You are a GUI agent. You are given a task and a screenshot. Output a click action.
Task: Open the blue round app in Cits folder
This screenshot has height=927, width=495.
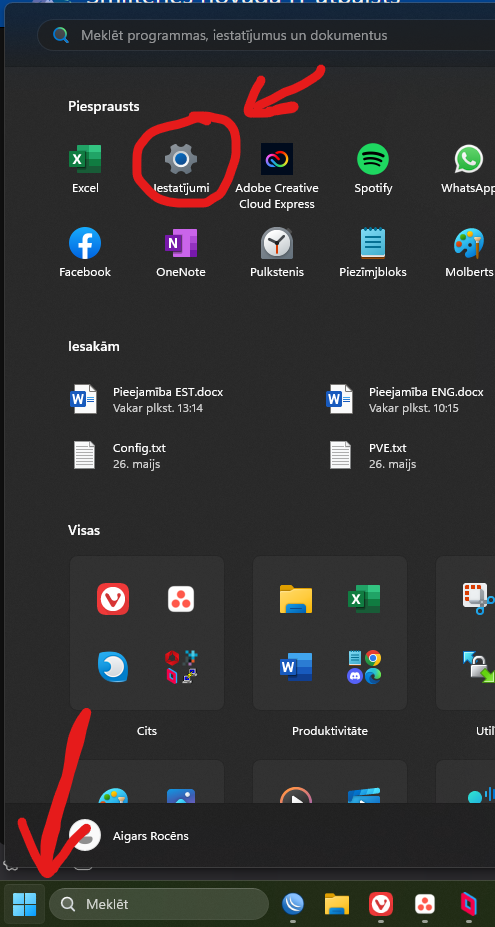pyautogui.click(x=113, y=667)
